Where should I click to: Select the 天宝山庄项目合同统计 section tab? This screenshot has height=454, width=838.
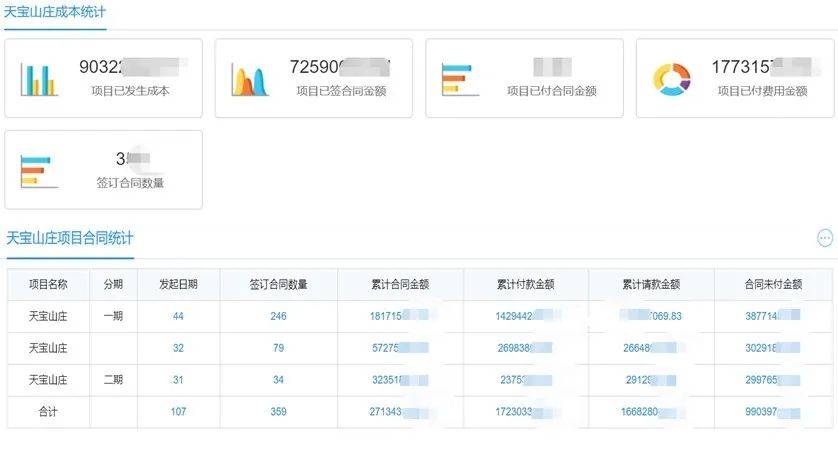70,238
